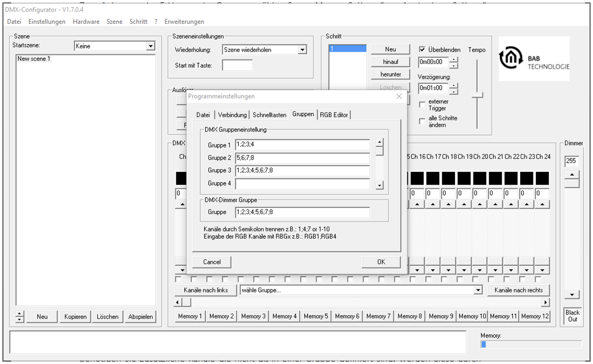The height and width of the screenshot is (364, 593).
Task: Click Memory 6 button
Action: pyautogui.click(x=347, y=316)
